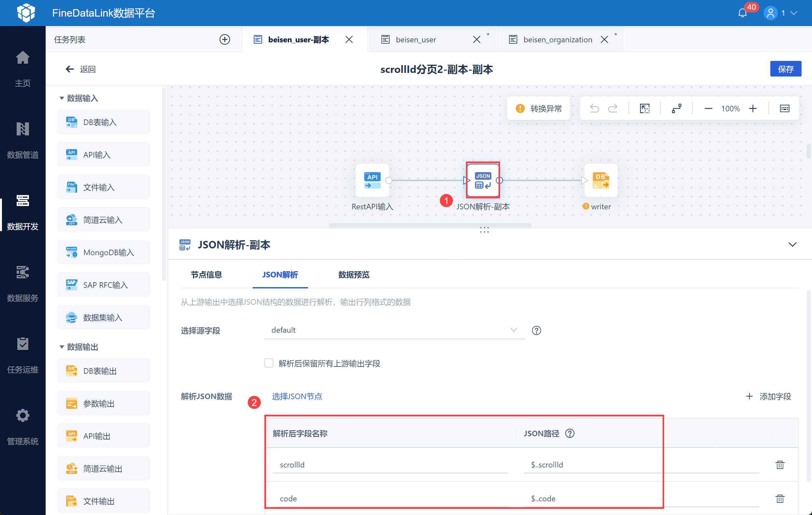Click the undo arrow in canvas toolbar
Viewport: 812px width, 515px height.
tap(594, 109)
